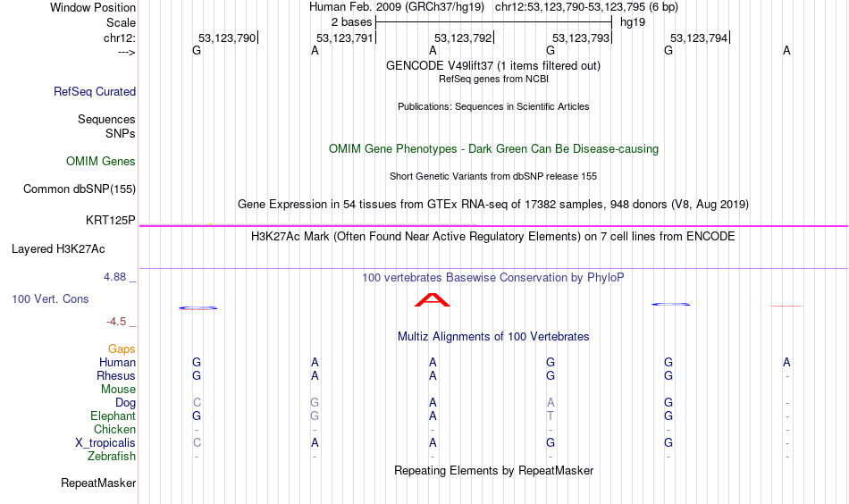Open the Common dbSNP(155) track label
Image resolution: width=849 pixels, height=504 pixels.
tap(80, 189)
